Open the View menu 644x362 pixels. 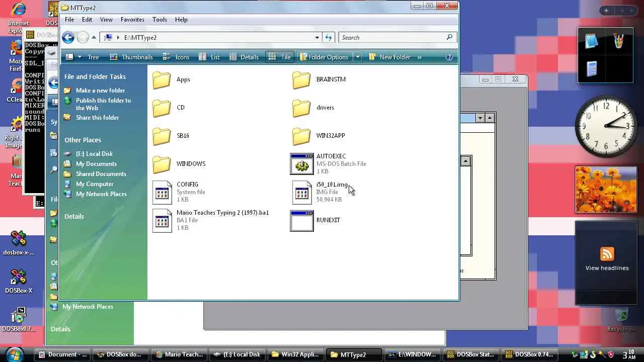click(106, 20)
